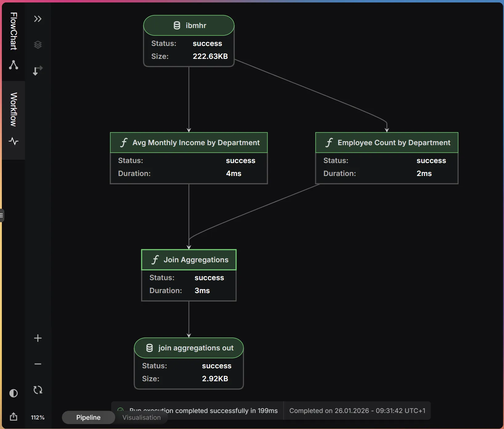
Task: Click the Pipeline button
Action: [x=88, y=418]
